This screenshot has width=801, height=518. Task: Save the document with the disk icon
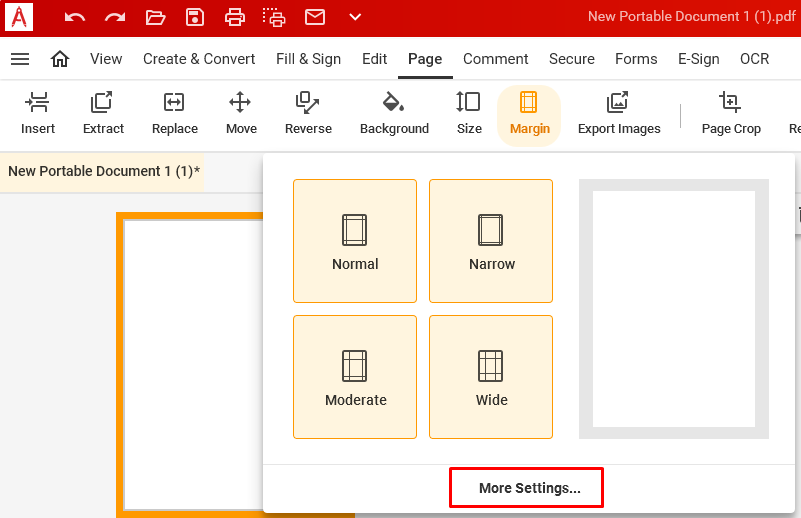195,17
